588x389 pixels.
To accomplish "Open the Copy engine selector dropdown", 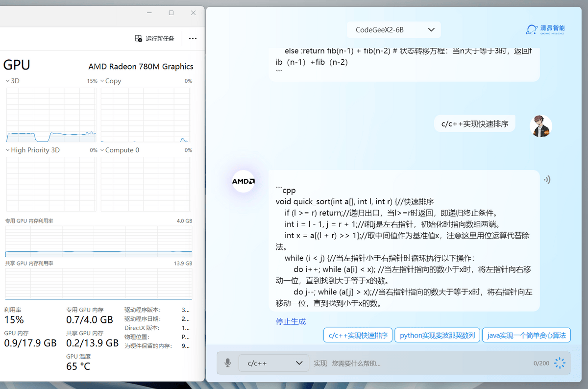I will (x=110, y=81).
